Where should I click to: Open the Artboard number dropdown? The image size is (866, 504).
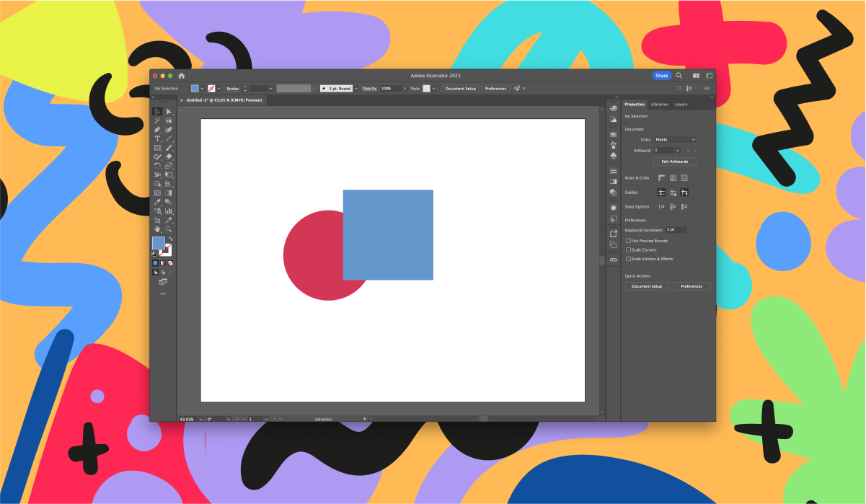point(678,151)
